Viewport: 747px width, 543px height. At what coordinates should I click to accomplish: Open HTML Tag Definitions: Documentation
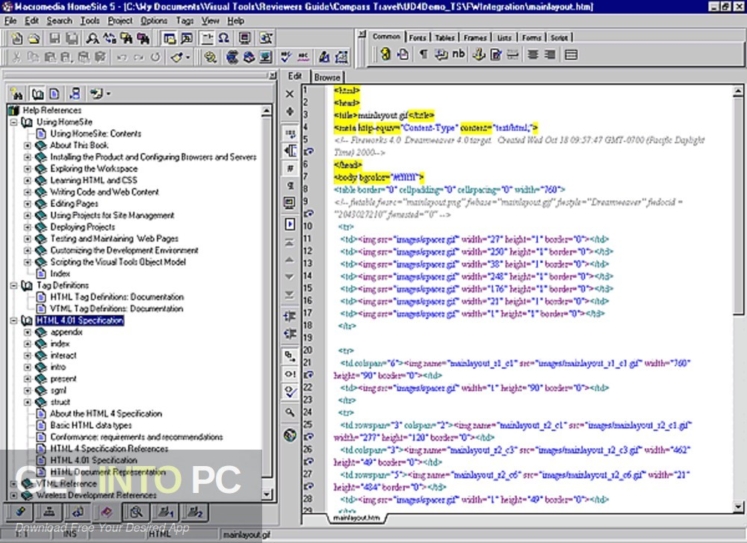pos(117,297)
